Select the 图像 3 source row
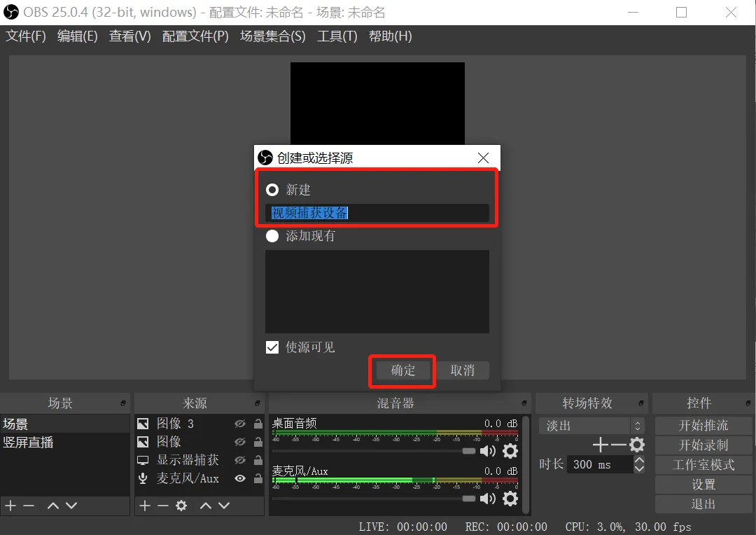Screen dimensions: 756x535 pos(199,424)
